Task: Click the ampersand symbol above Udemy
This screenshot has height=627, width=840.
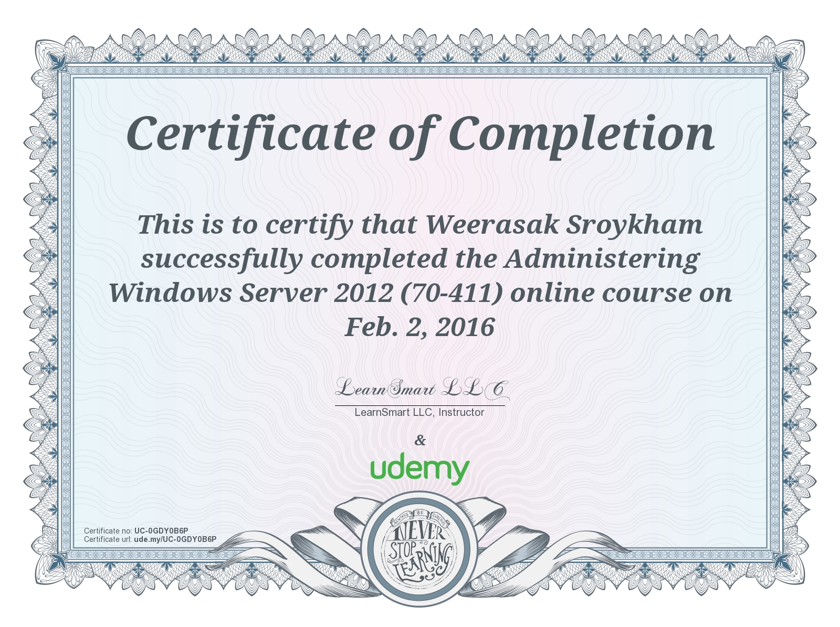Action: click(x=420, y=440)
